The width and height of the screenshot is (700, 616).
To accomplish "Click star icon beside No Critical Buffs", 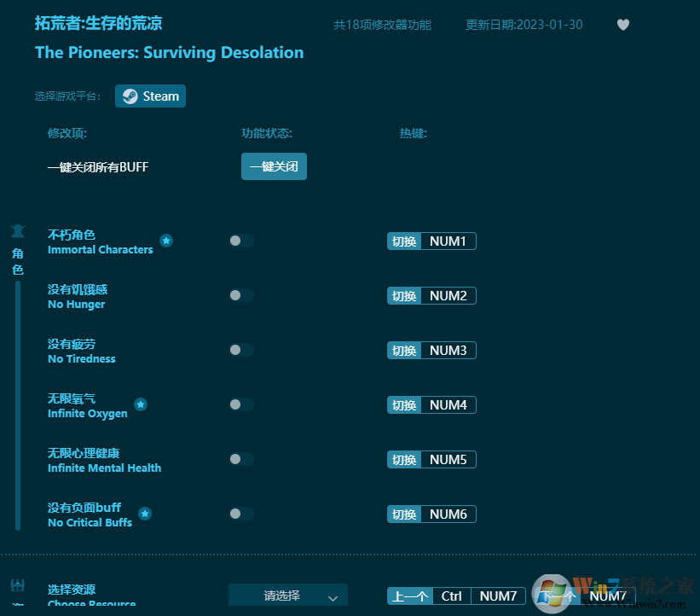I will (x=145, y=514).
